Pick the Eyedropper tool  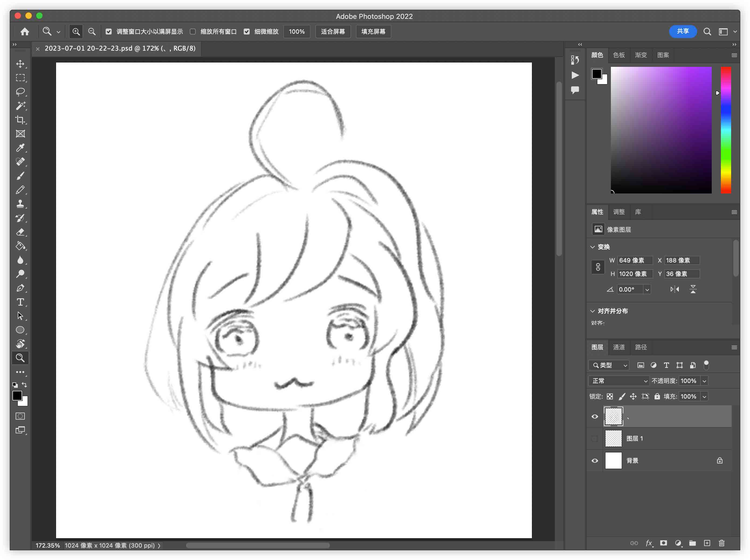[x=20, y=148]
